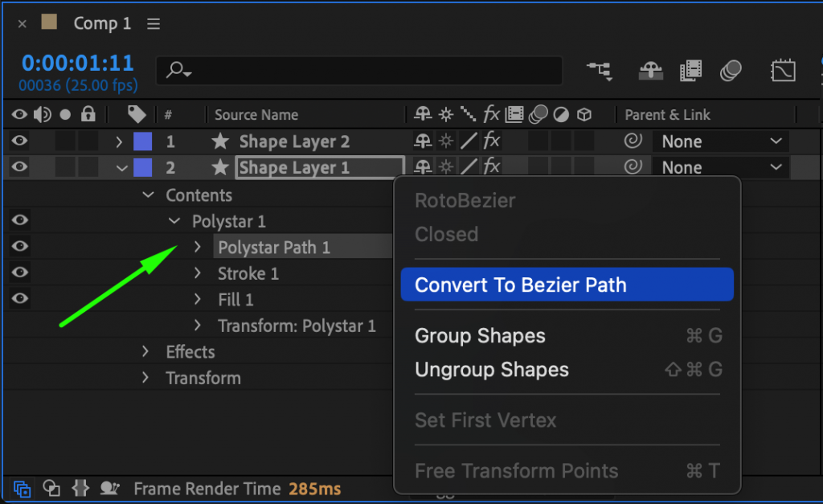The width and height of the screenshot is (823, 504).
Task: Open Parent & Link dropdown for Shape Layer 1
Action: pos(719,167)
